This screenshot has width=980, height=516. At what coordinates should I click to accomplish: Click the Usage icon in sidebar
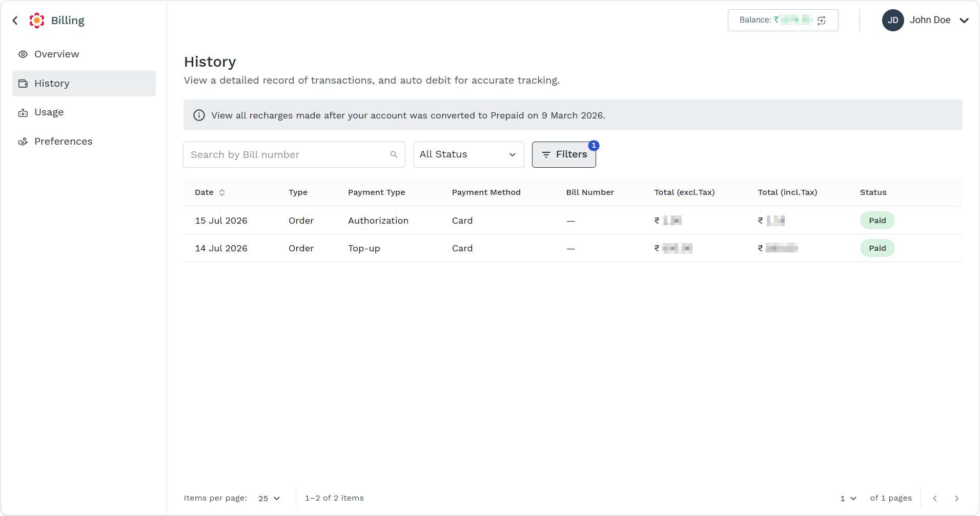tap(23, 113)
